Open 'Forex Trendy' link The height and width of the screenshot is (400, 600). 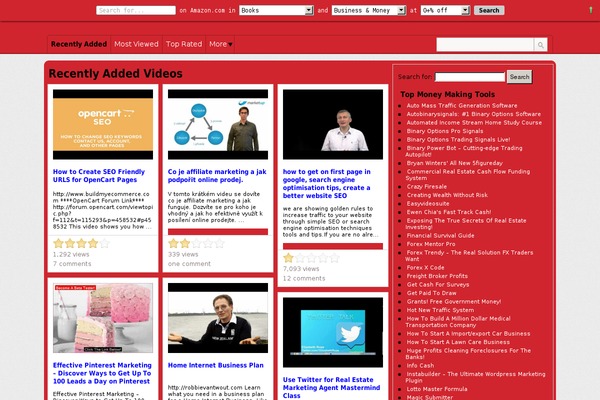[469, 256]
